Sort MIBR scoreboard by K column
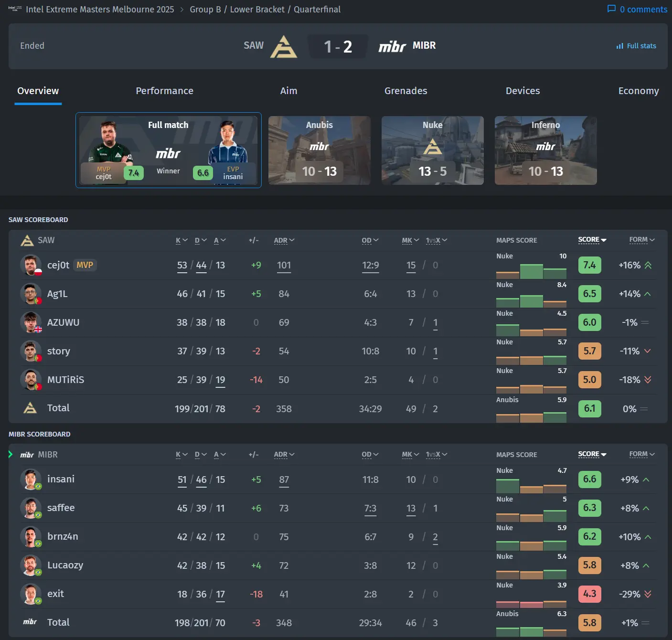This screenshot has width=672, height=640. click(x=181, y=455)
